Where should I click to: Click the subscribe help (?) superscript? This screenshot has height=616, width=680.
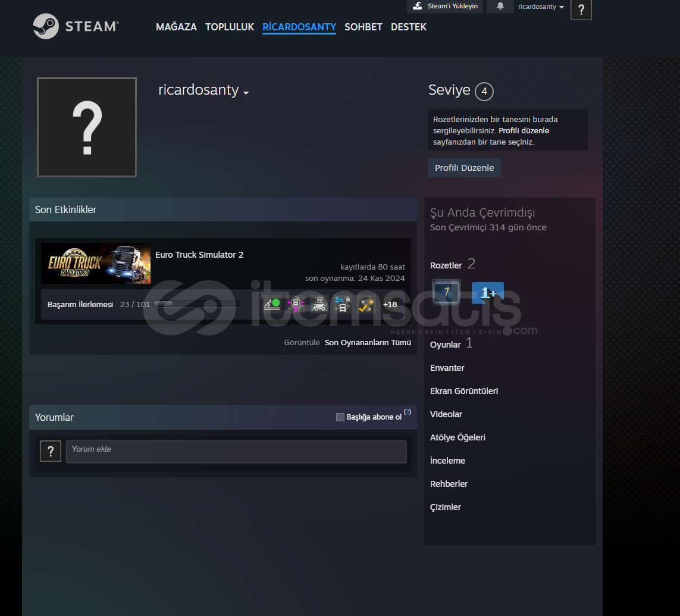pos(407,412)
